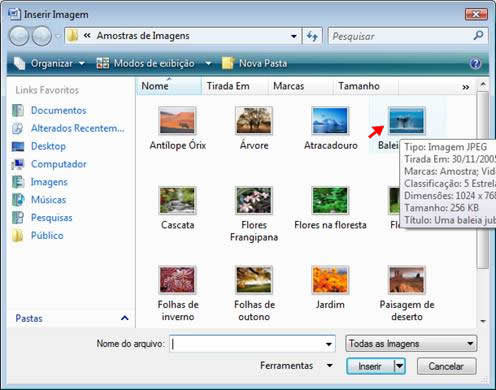496x390 pixels.
Task: Sort by the Marcas column header
Action: (x=300, y=86)
